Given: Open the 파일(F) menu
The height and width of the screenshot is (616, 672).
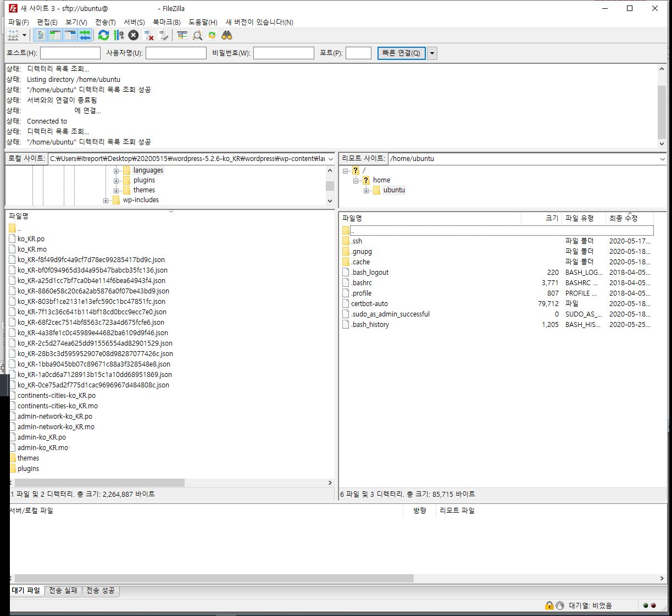Looking at the screenshot, I should click(19, 22).
